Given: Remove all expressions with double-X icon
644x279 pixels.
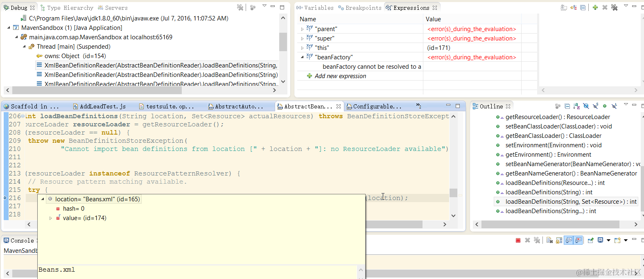Looking at the screenshot, I should pos(614,7).
